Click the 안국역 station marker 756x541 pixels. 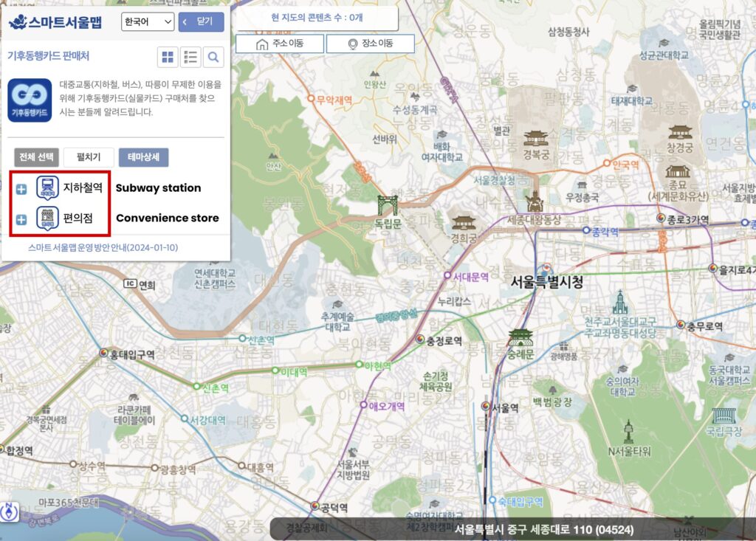[607, 163]
